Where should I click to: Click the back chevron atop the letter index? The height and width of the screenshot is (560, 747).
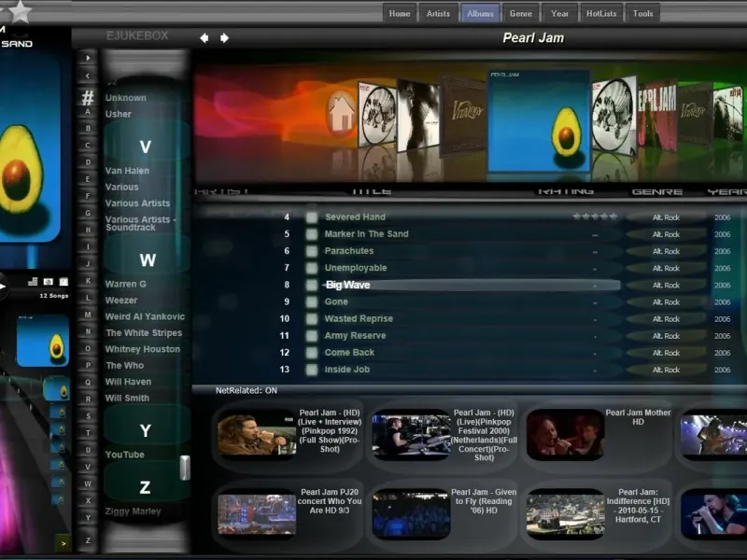pos(88,76)
